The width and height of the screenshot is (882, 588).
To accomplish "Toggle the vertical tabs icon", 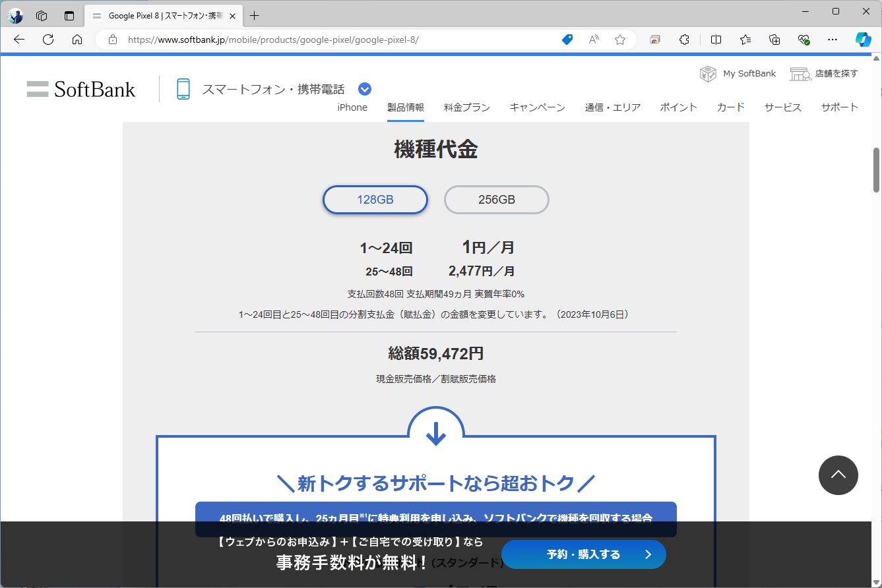I will point(69,16).
